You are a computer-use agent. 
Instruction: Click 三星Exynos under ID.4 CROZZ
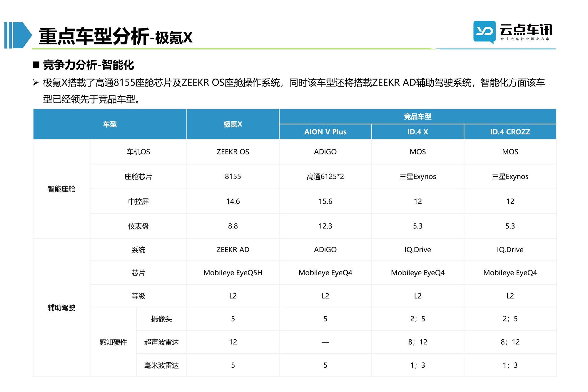click(510, 176)
